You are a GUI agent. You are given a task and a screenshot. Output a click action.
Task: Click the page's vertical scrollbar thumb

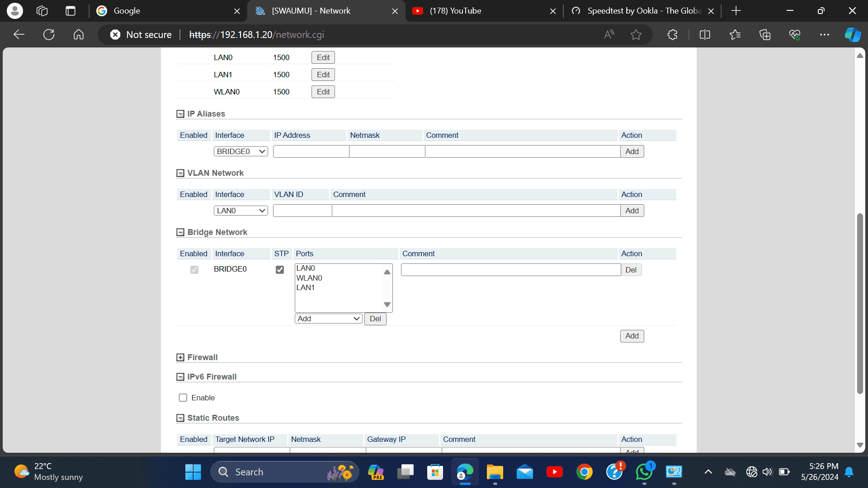coord(860,303)
